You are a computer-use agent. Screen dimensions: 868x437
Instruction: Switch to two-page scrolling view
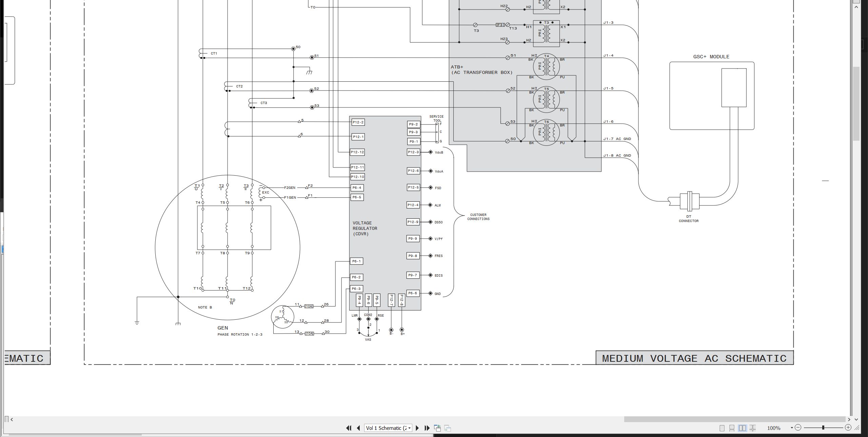(752, 428)
